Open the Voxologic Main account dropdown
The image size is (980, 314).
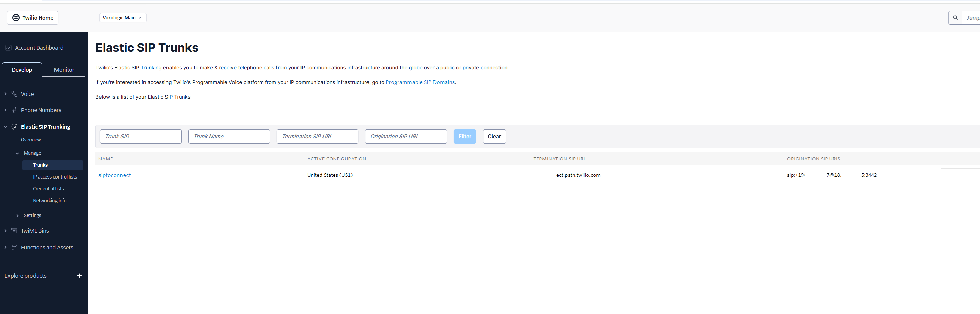tap(123, 18)
